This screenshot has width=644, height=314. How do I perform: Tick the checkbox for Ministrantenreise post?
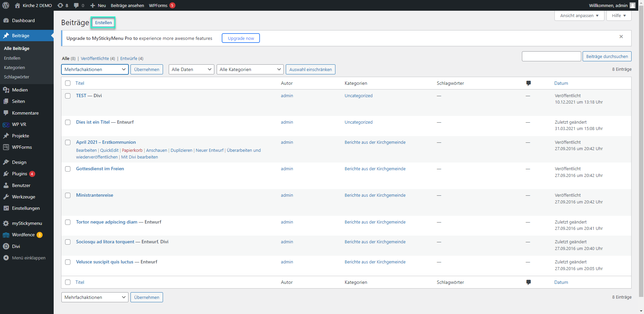[68, 195]
